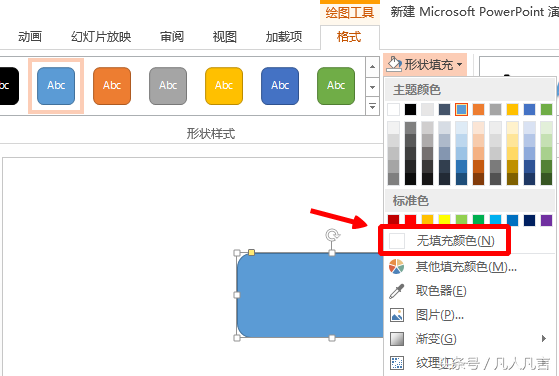Choose green theme color swatch
559x376 pixels.
(546, 109)
